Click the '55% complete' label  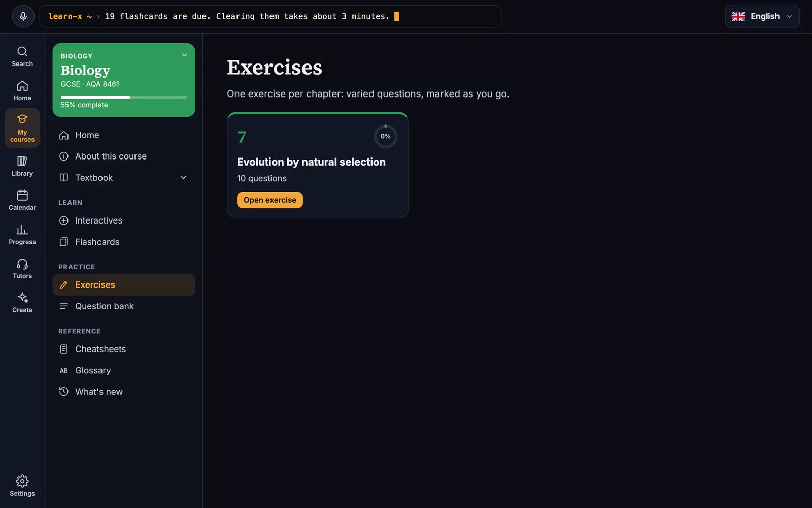point(84,105)
